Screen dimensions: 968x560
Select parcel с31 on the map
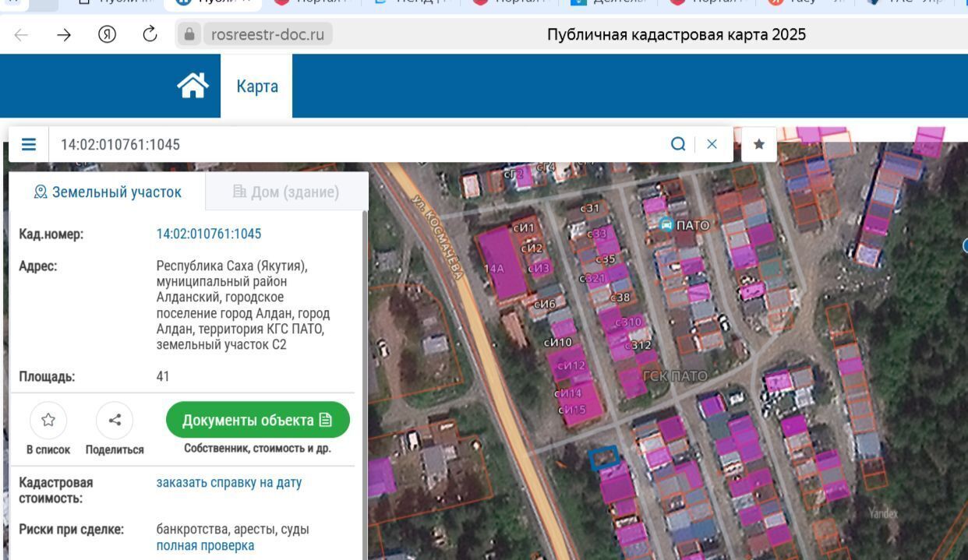[590, 208]
